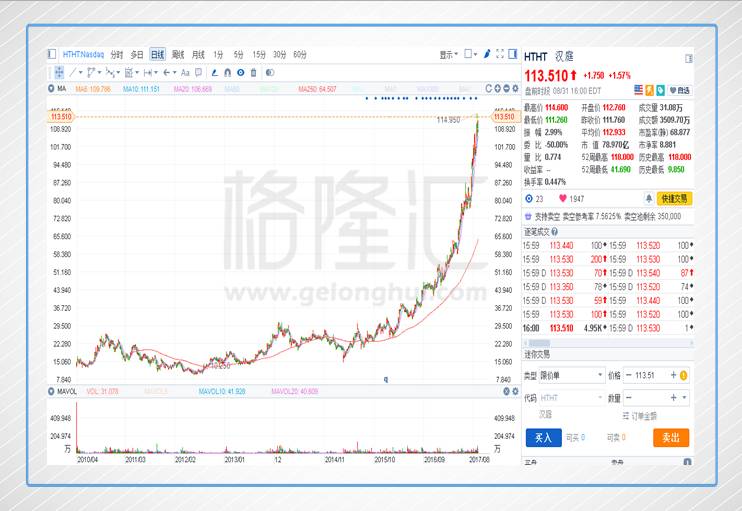742x511 pixels.
Task: Open the chart layout square dropdown
Action: pos(470,54)
